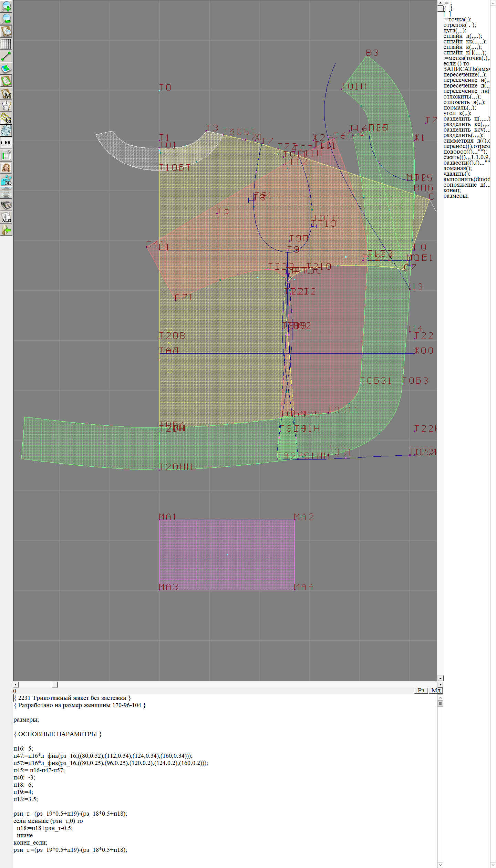Image resolution: width=496 pixels, height=868 pixels.
Task: Open the compass and ruler drafting icon
Action: (6, 106)
